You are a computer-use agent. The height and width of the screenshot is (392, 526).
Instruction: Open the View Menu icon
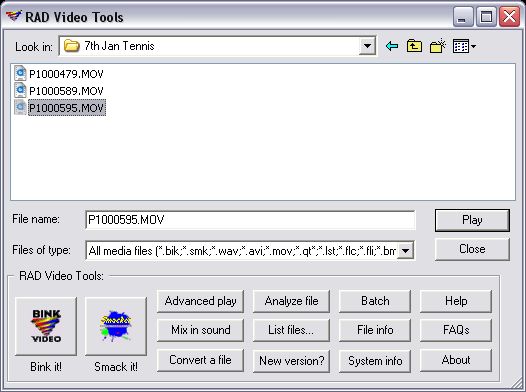tap(461, 46)
